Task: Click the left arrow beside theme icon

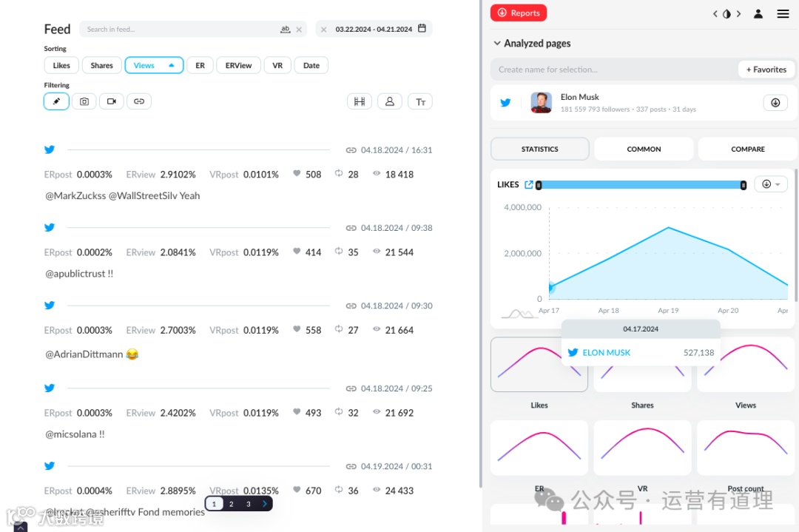Action: coord(715,14)
